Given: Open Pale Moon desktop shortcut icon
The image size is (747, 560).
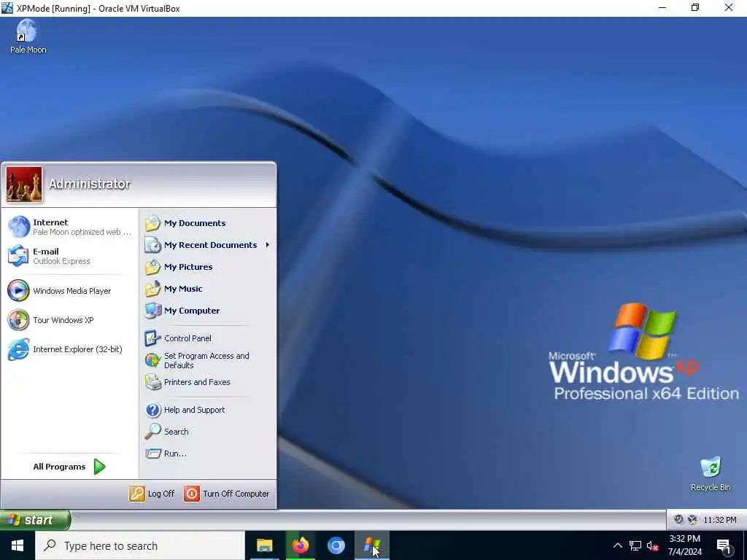Looking at the screenshot, I should (28, 36).
